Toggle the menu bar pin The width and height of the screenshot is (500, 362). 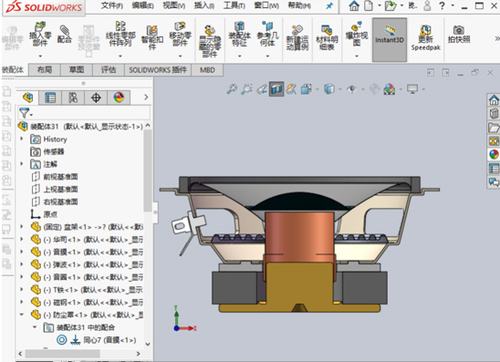[x=329, y=6]
